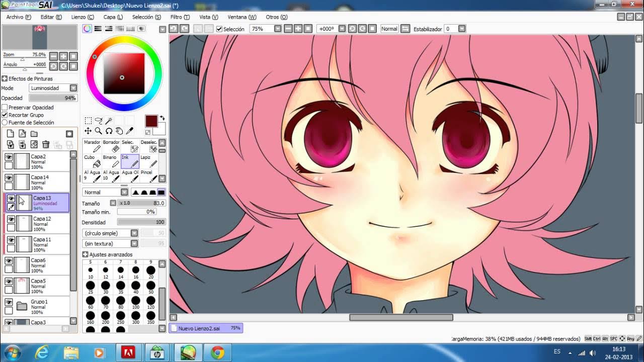The height and width of the screenshot is (362, 644).
Task: Select the rectangular selection tool
Action: [x=88, y=121]
